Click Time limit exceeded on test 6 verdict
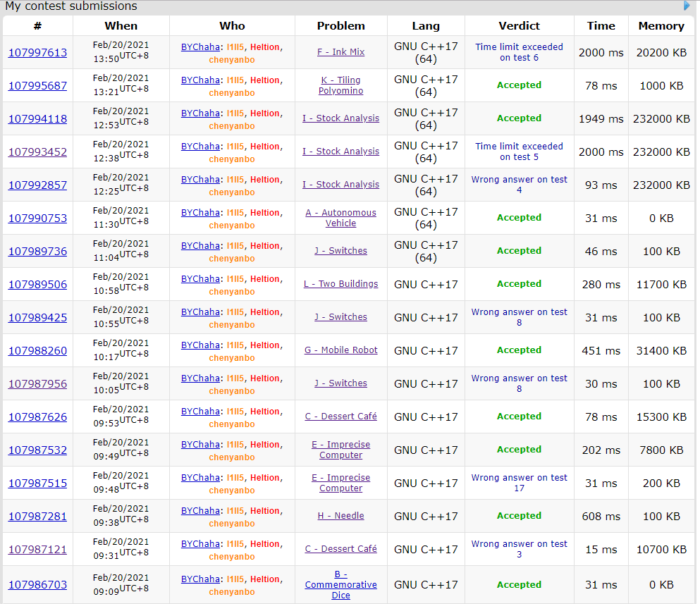Viewport: 700px width, 604px height. coord(519,52)
